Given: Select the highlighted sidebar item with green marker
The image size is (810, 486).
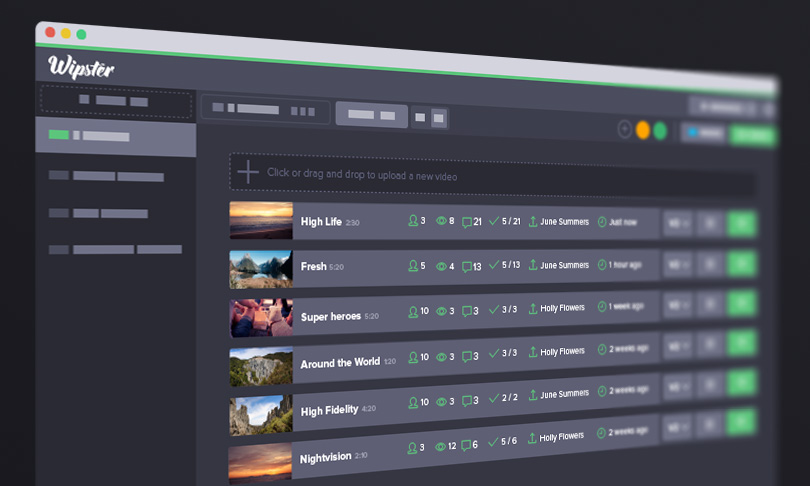Looking at the screenshot, I should [x=115, y=136].
